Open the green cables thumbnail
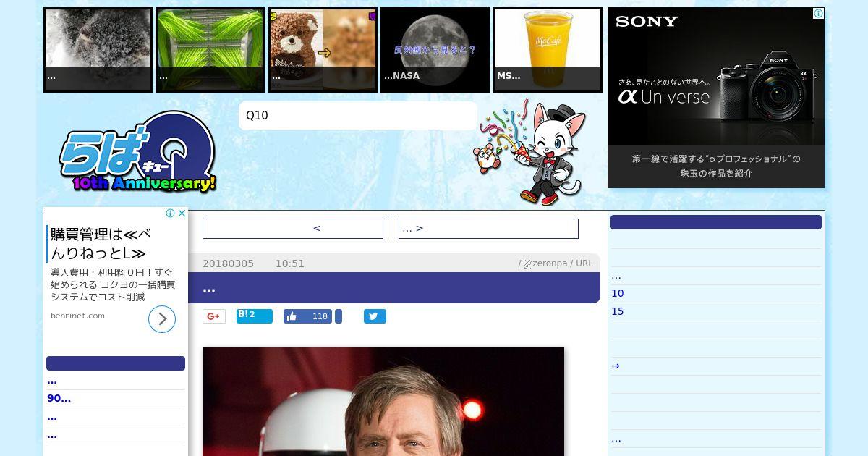868x456 pixels. point(210,50)
